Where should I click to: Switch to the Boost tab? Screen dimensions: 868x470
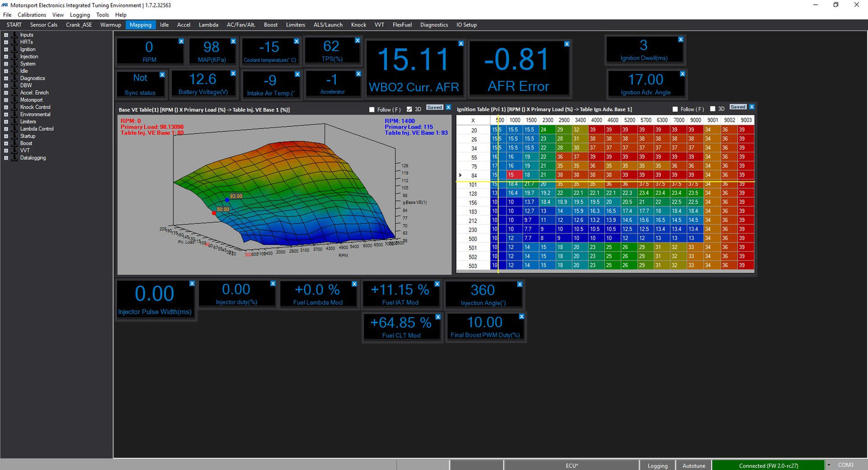(x=270, y=25)
